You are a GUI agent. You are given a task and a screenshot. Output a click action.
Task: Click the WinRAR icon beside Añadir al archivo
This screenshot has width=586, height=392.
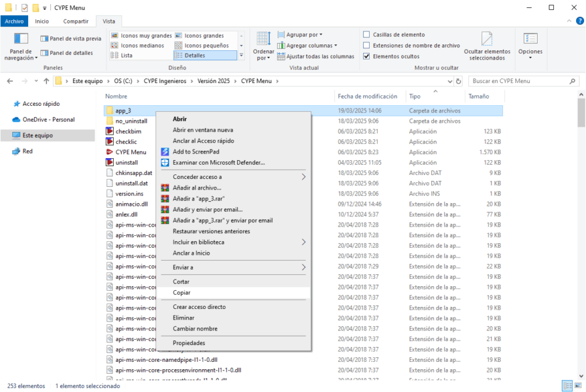tap(165, 188)
